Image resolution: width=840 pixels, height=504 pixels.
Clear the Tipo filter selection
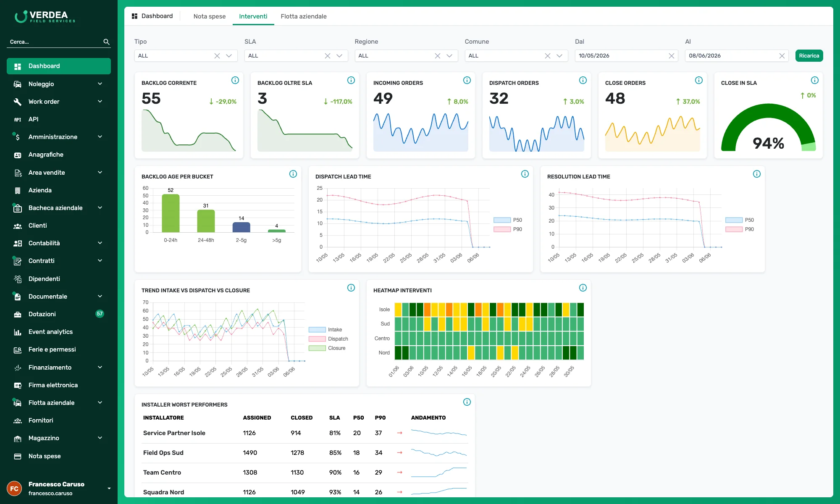(x=217, y=56)
